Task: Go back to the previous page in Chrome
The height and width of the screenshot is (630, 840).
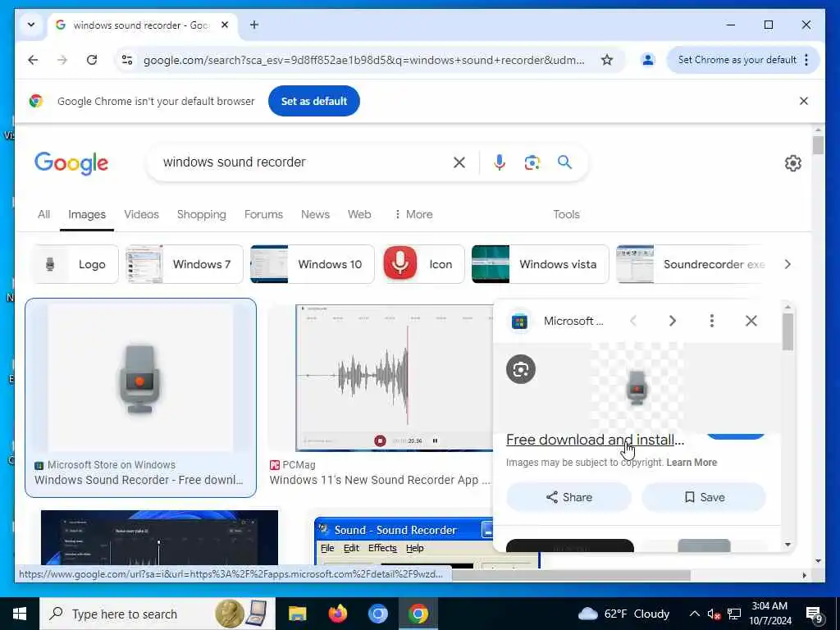Action: (x=33, y=60)
